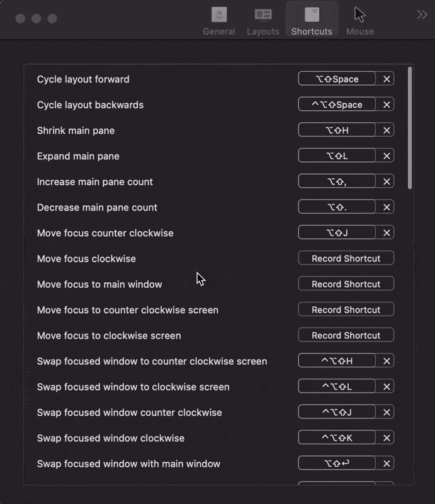Edit the Swap focused window clockwise shortcut field
Viewport: 435px width, 504px height.
(x=337, y=438)
